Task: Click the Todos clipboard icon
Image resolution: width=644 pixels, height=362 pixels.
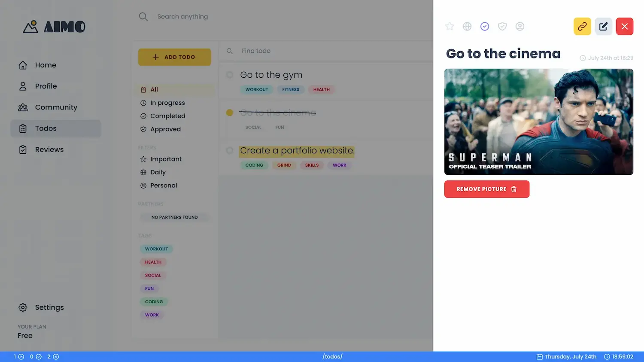Action: click(23, 128)
